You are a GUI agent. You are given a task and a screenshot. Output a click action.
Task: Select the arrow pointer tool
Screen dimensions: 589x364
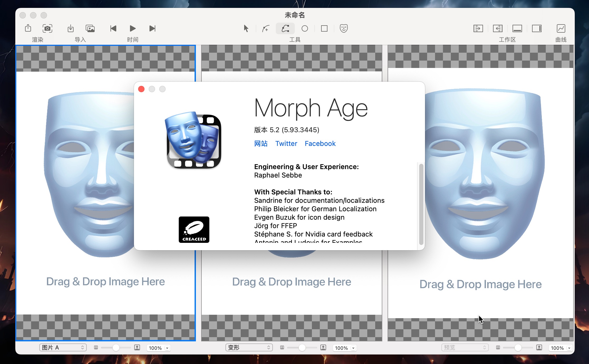[246, 28]
